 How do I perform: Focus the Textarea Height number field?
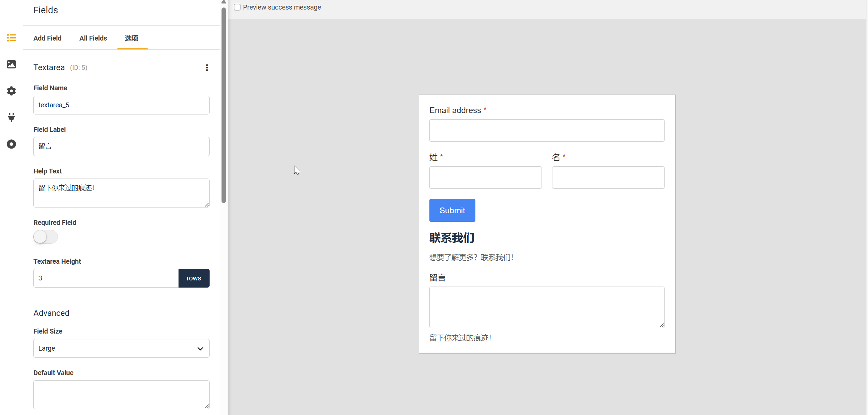coord(106,278)
